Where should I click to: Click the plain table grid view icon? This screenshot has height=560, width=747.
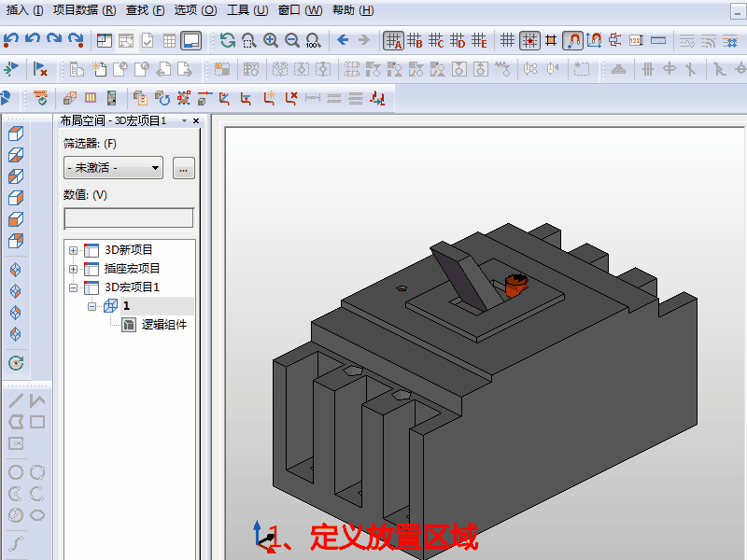169,40
